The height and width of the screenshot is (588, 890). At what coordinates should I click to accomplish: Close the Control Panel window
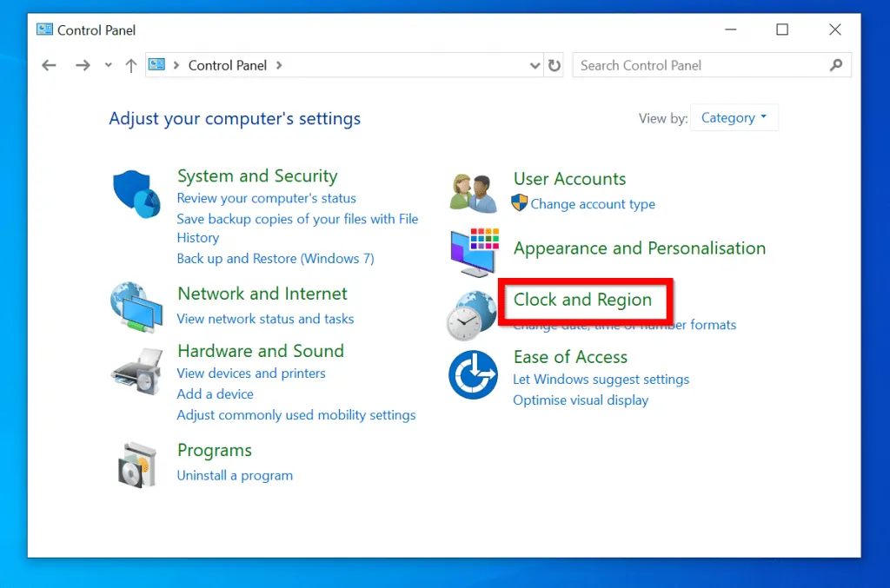834,30
